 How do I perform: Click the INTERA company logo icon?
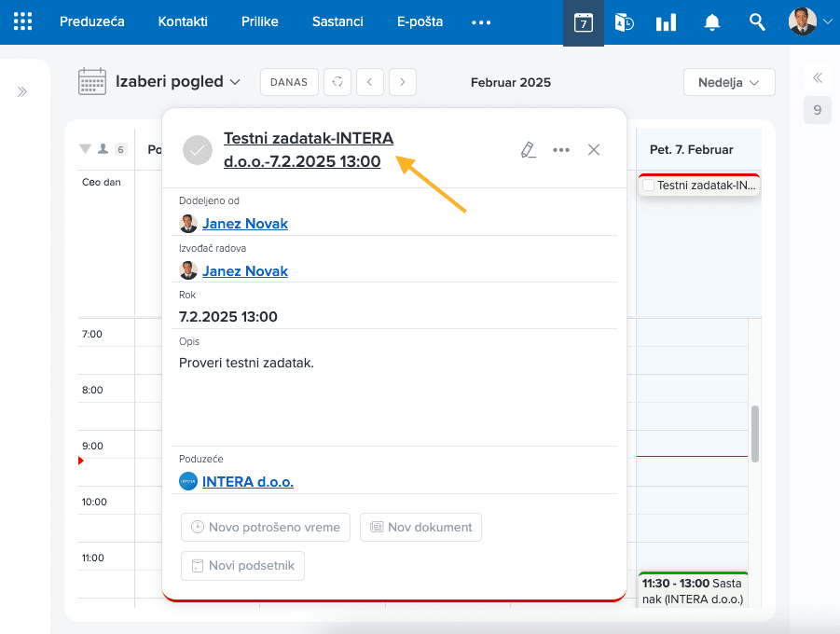click(188, 481)
